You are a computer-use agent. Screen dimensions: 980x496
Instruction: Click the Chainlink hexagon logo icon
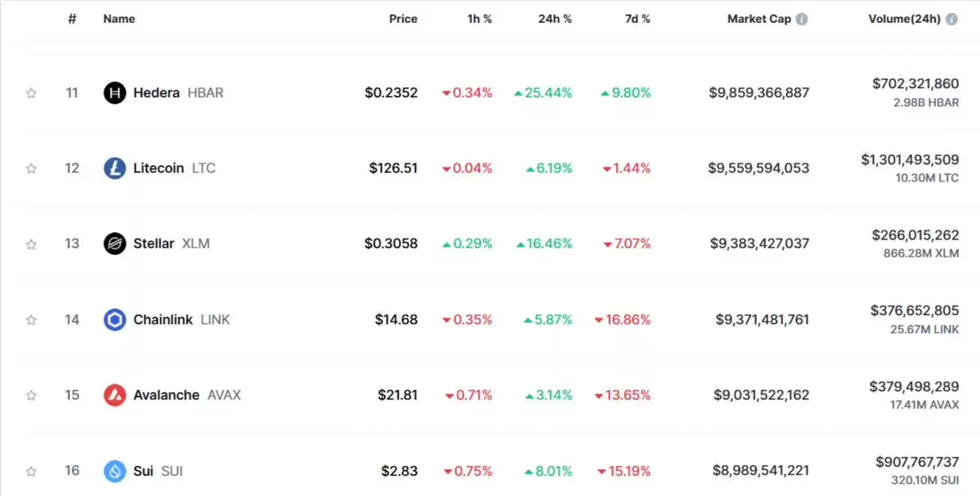pos(114,319)
